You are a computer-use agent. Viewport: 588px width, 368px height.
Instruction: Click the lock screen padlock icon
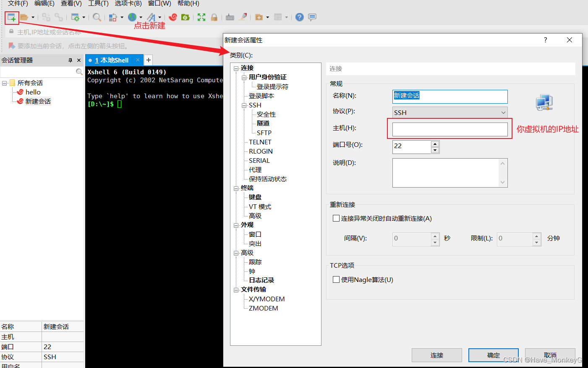pyautogui.click(x=214, y=17)
